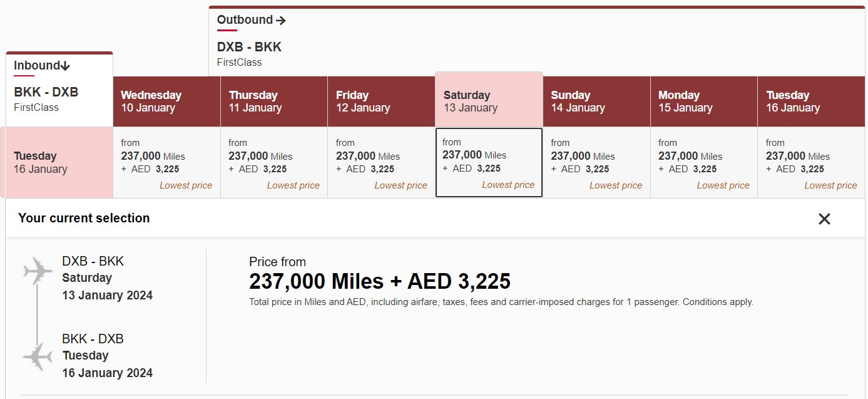
Task: Choose the Tuesday 16 January outbound fare
Action: pyautogui.click(x=812, y=162)
